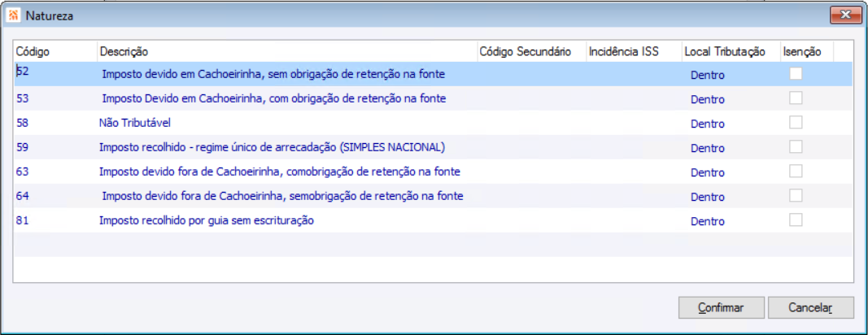868x335 pixels.
Task: Select row with code 81
Action: [x=207, y=221]
